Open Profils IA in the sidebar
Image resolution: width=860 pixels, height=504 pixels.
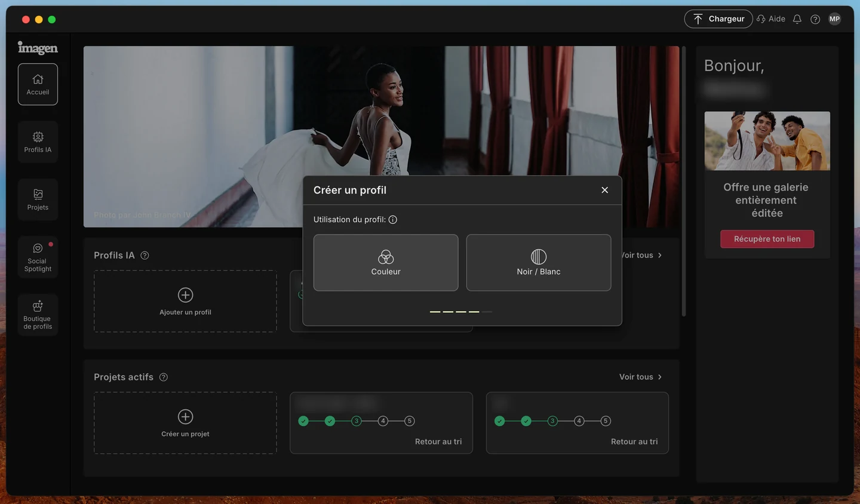point(38,142)
